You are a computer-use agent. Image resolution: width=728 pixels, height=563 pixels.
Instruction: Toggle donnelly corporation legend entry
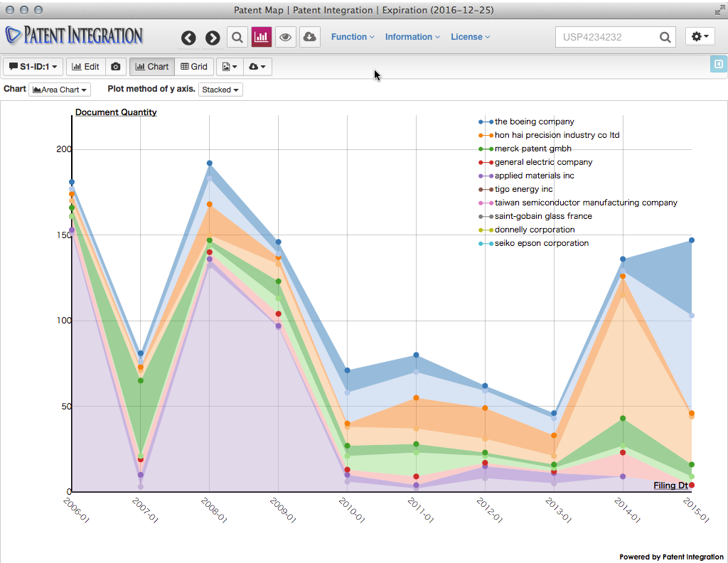click(x=527, y=230)
